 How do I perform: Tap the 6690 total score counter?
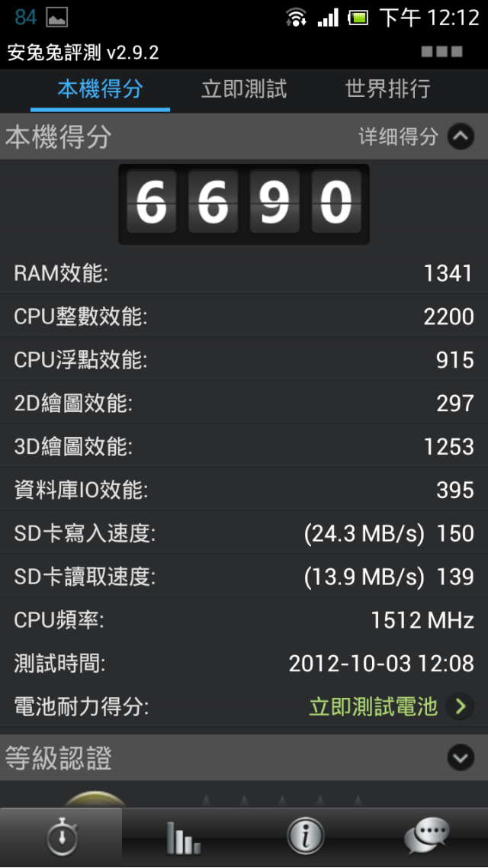coord(244,204)
